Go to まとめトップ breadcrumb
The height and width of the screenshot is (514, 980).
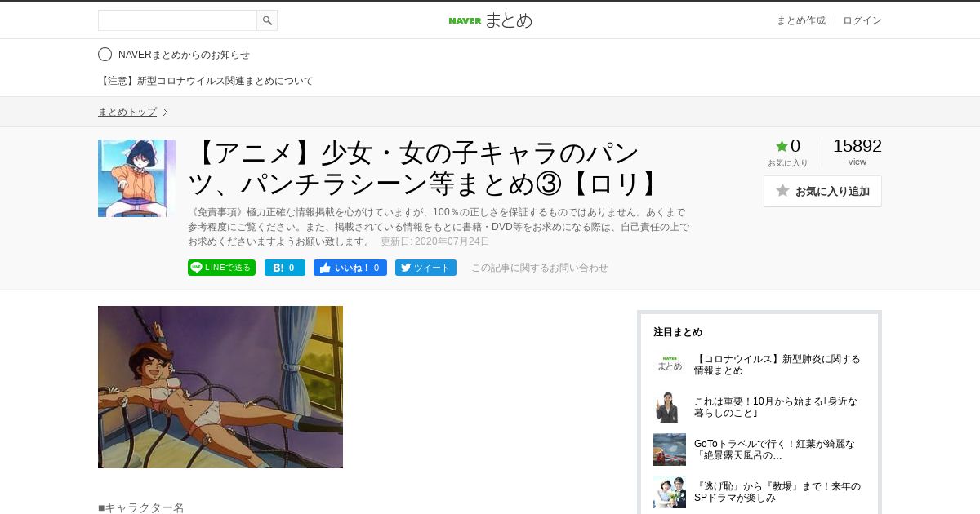127,112
